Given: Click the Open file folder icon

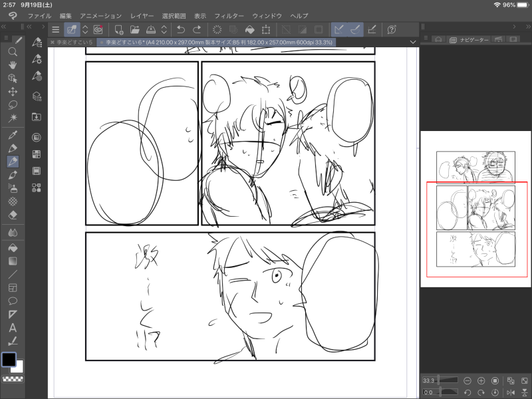Looking at the screenshot, I should 135,30.
